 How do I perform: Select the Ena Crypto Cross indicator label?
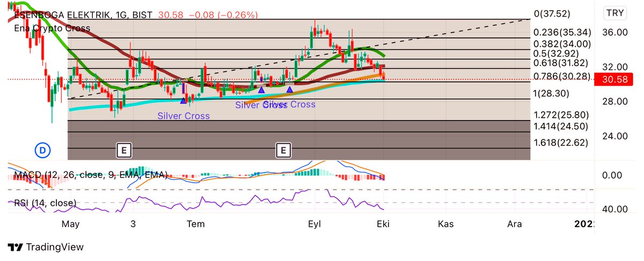pyautogui.click(x=52, y=28)
